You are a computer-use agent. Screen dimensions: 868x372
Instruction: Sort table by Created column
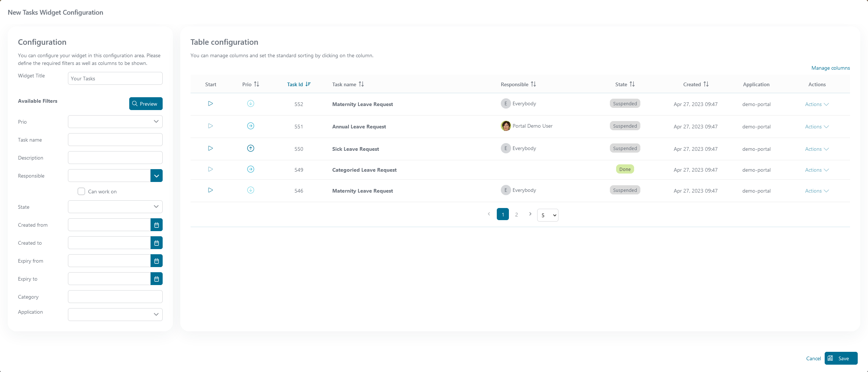706,84
